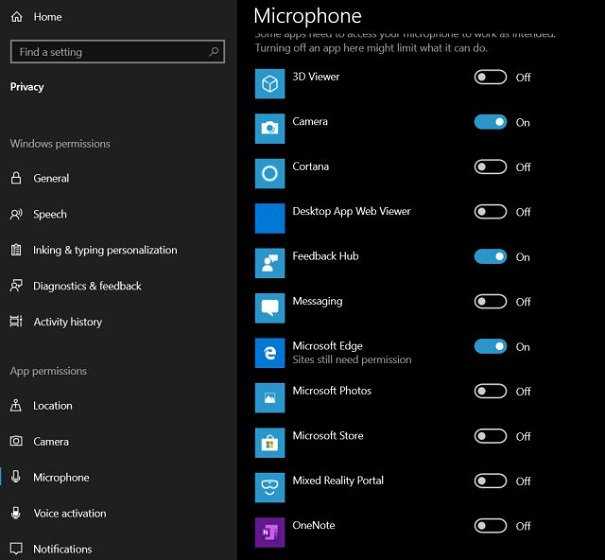This screenshot has width=605, height=560.
Task: Click the Mixed Reality Portal icon
Action: pos(270,487)
